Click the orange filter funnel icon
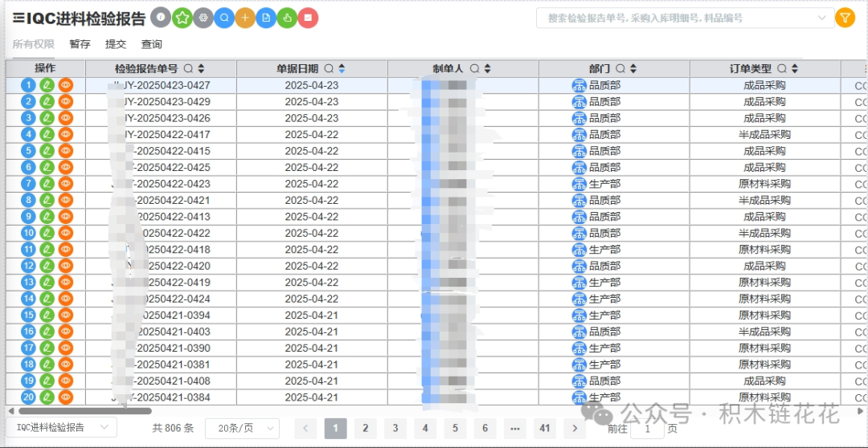The image size is (868, 448). 845,18
